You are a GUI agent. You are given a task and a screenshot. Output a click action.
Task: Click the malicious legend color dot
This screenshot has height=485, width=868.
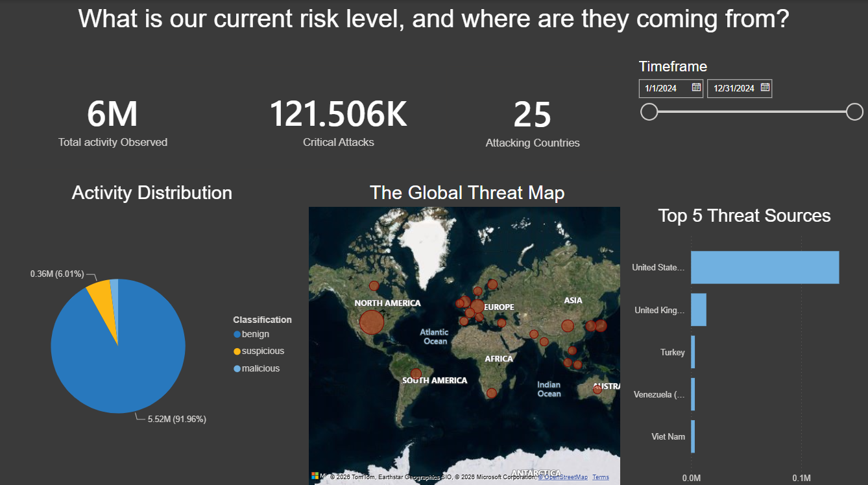click(x=237, y=369)
